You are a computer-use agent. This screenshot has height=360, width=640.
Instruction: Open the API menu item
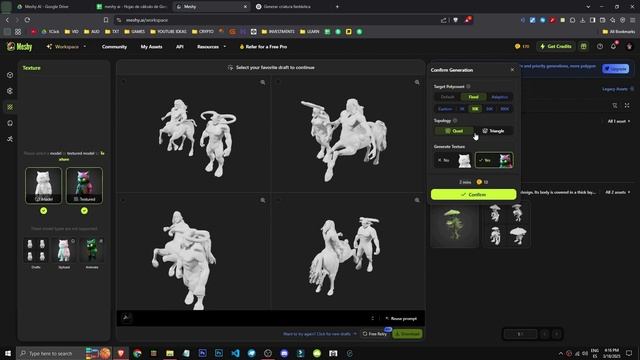(x=180, y=47)
